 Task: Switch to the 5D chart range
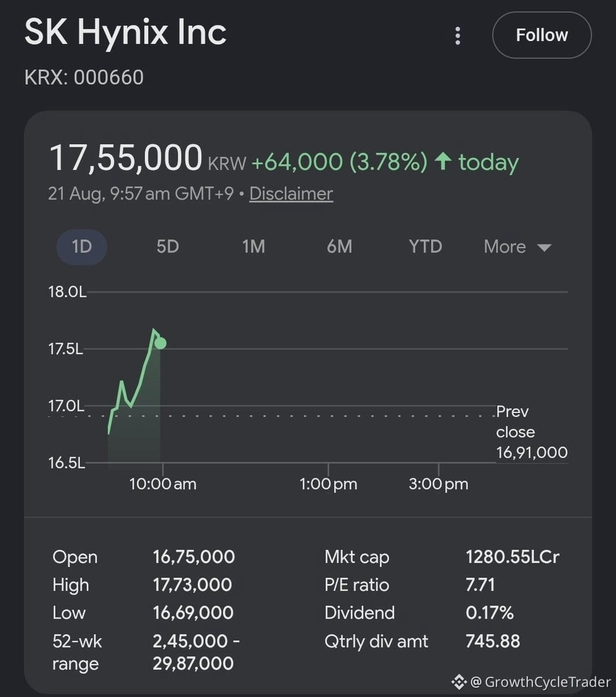pyautogui.click(x=167, y=247)
